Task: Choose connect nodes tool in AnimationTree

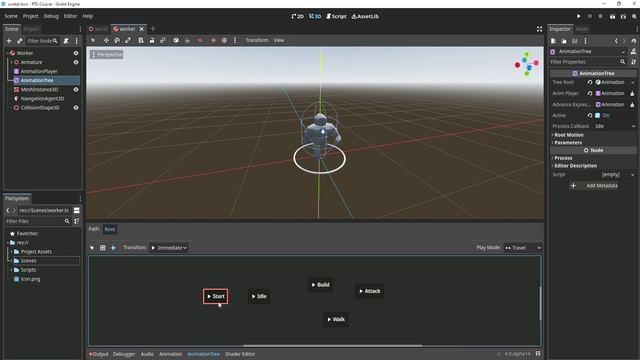Action: tap(113, 248)
